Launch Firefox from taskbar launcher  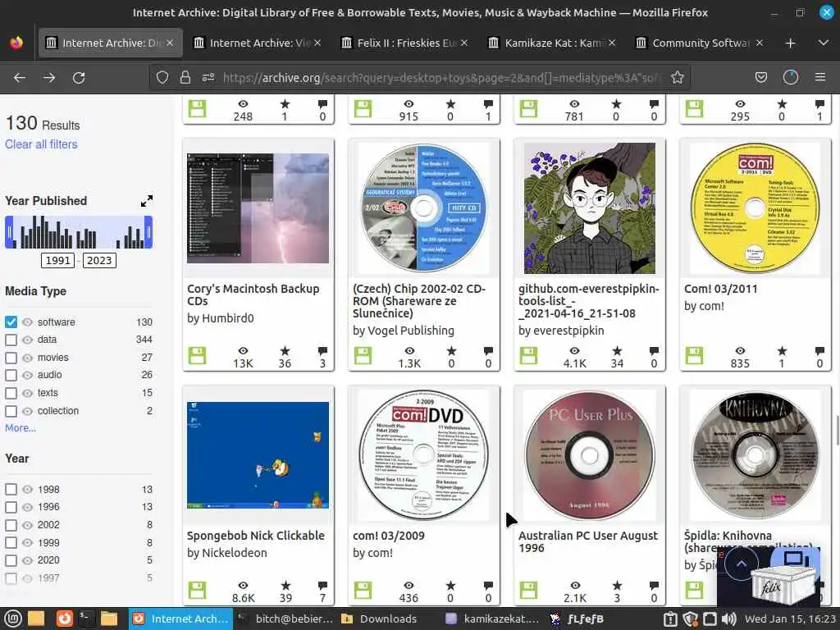tap(64, 619)
